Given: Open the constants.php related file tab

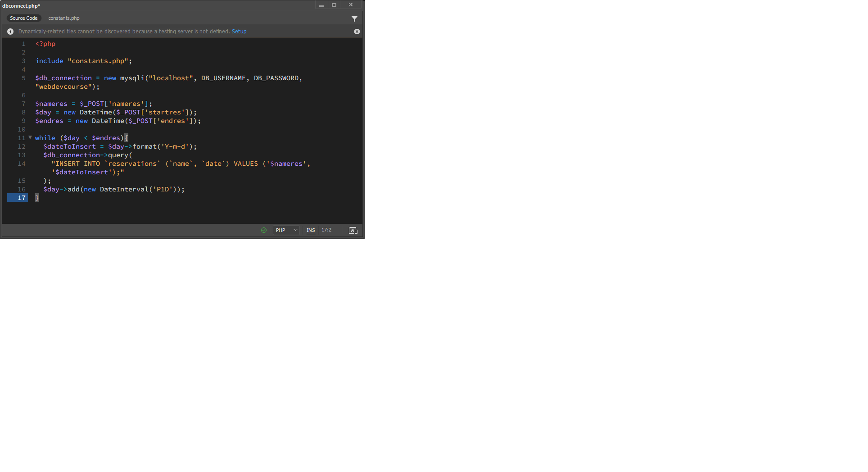Looking at the screenshot, I should pyautogui.click(x=64, y=18).
